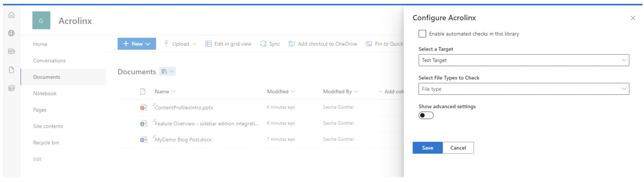The image size is (644, 182).
Task: Click the Acrolinx site title
Action: [75, 21]
